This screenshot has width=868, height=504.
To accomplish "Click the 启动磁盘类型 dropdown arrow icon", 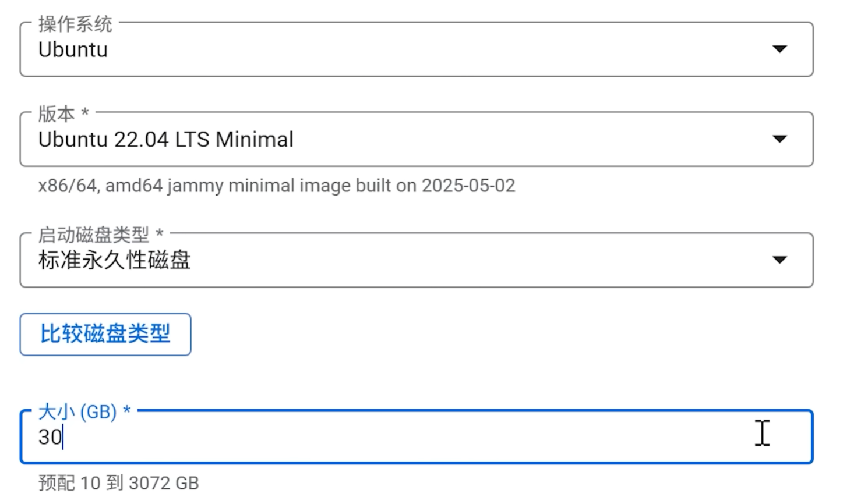I will pos(779,260).
